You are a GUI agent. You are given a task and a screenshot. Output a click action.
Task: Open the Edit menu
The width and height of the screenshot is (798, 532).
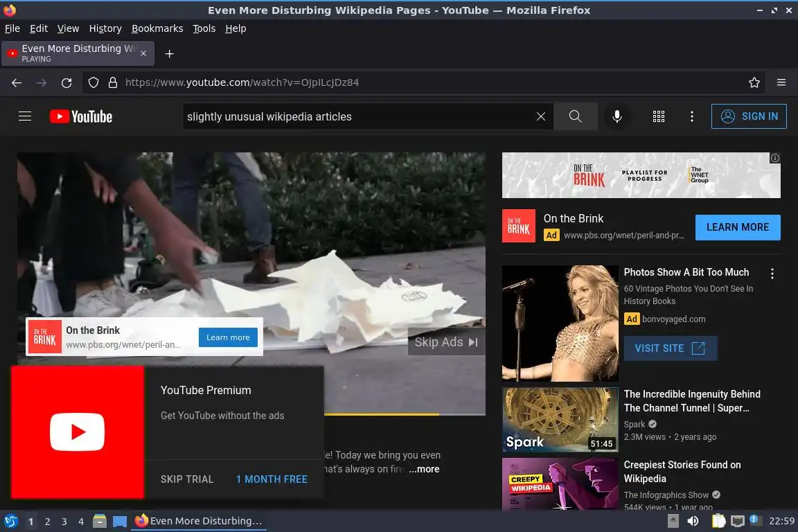pos(39,28)
